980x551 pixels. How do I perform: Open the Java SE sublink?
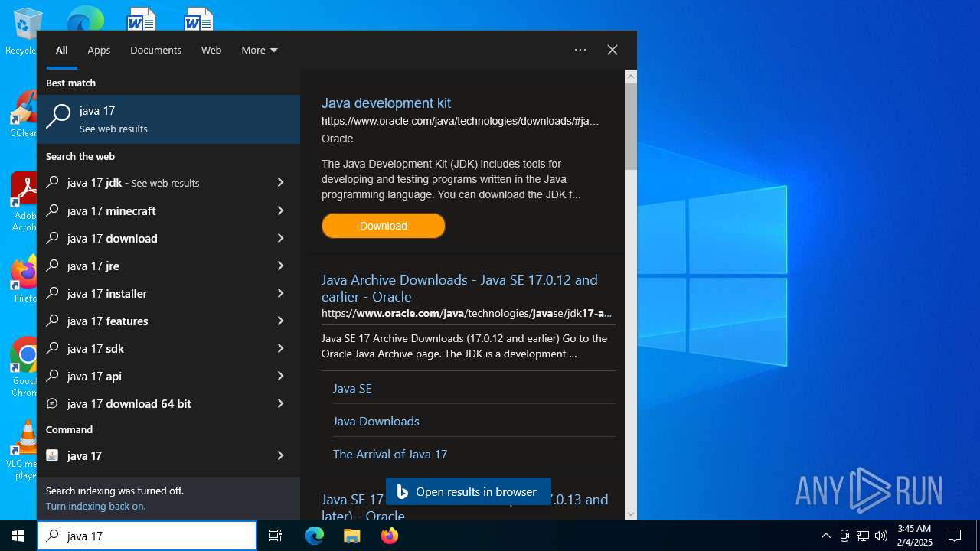352,388
